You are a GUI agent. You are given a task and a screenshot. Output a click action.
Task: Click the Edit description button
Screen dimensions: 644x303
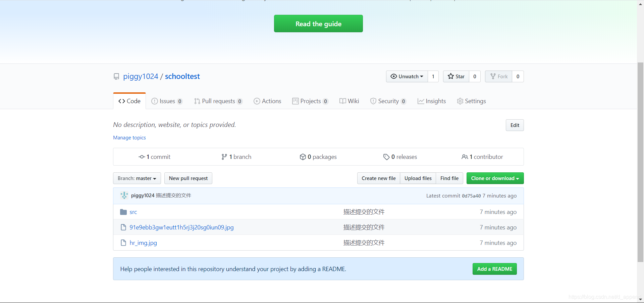click(x=515, y=125)
